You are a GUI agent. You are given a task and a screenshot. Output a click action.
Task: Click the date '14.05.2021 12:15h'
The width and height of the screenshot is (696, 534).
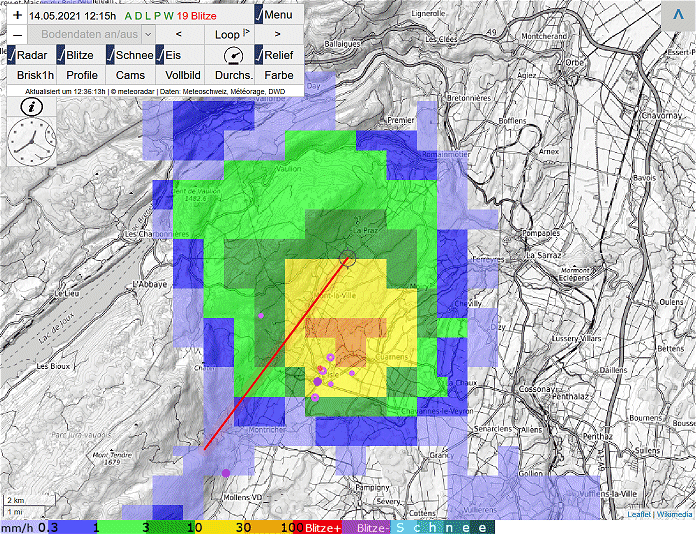[73, 16]
